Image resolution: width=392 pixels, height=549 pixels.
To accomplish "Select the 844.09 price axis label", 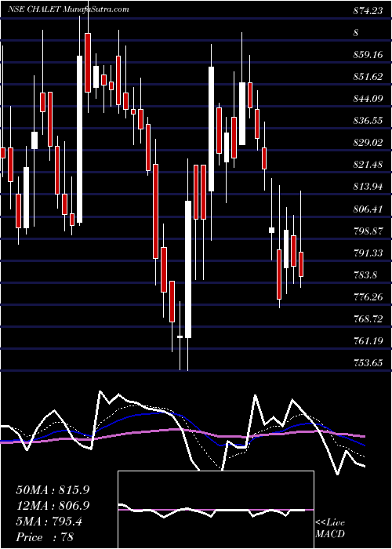I will point(368,99).
